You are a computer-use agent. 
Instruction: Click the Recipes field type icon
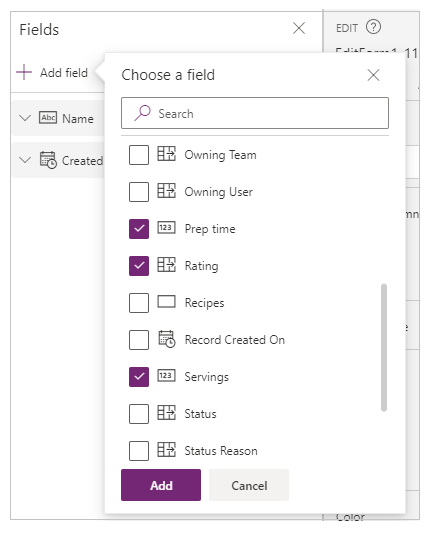click(167, 302)
